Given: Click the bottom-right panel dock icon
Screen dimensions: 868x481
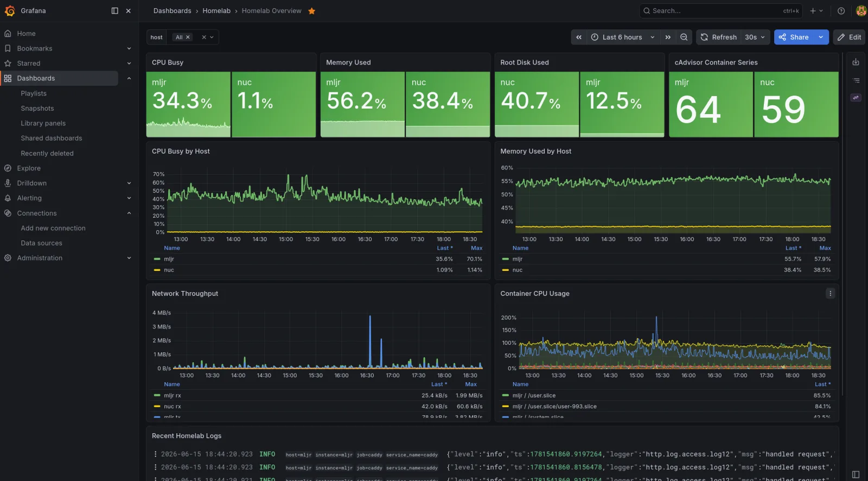Looking at the screenshot, I should tap(856, 474).
